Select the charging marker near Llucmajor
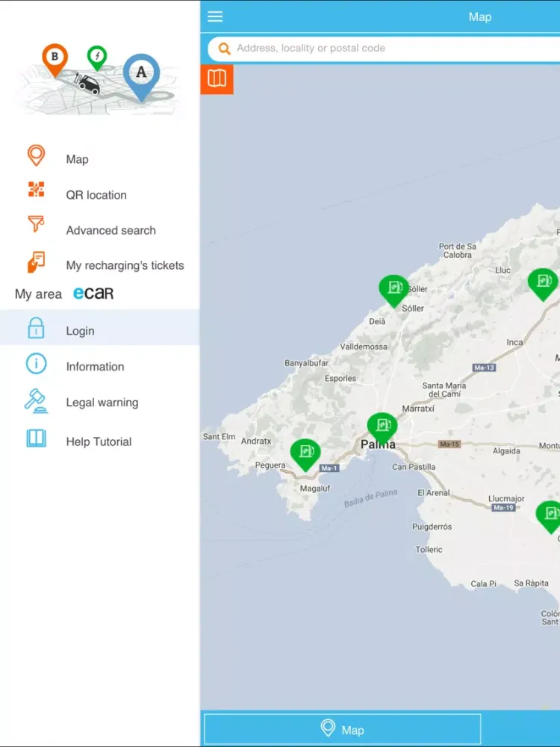This screenshot has height=747, width=560. pos(548,516)
